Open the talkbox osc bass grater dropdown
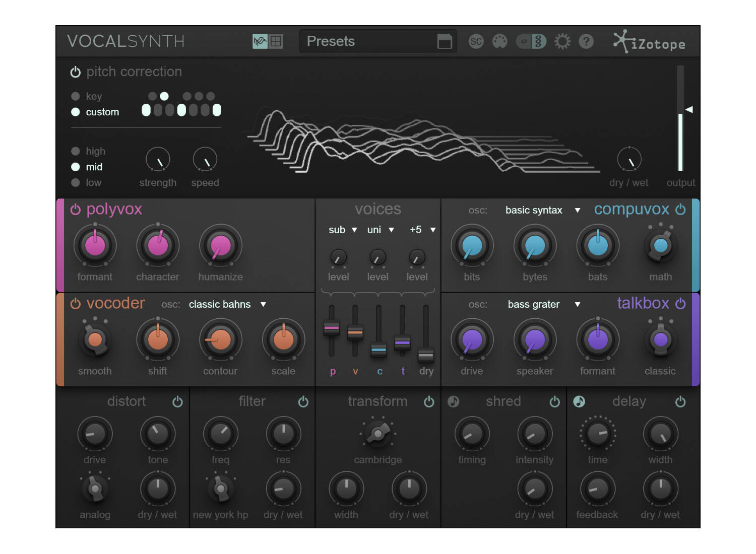Screen dimensions: 756x554 click(544, 304)
